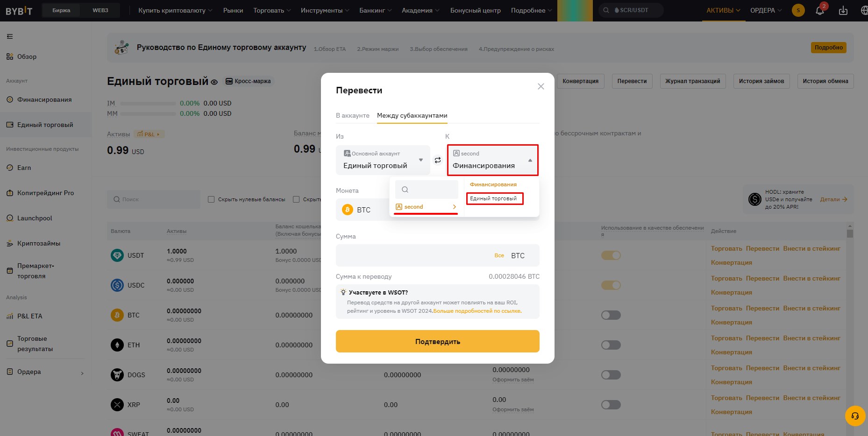Expand the second subaccount entry
Screen dimensions: 868x436
(x=426, y=207)
